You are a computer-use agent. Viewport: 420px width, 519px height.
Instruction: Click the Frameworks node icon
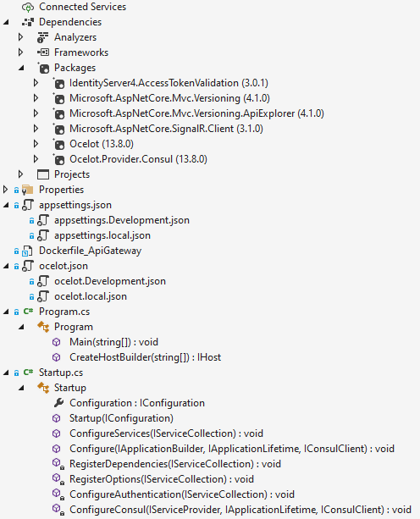point(43,52)
